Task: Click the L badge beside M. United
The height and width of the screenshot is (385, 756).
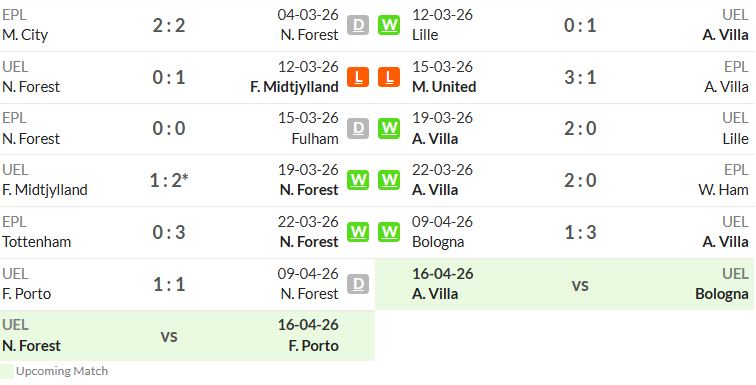Action: click(389, 77)
